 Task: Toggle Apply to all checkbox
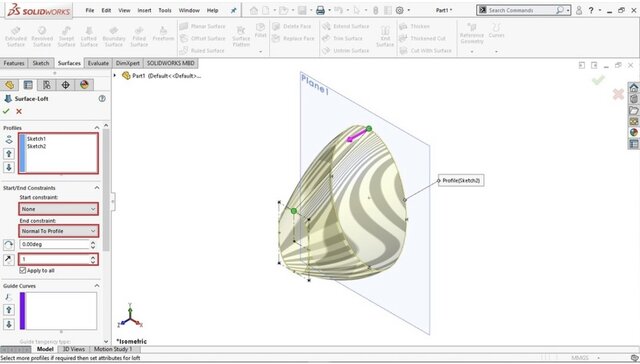tap(22, 270)
